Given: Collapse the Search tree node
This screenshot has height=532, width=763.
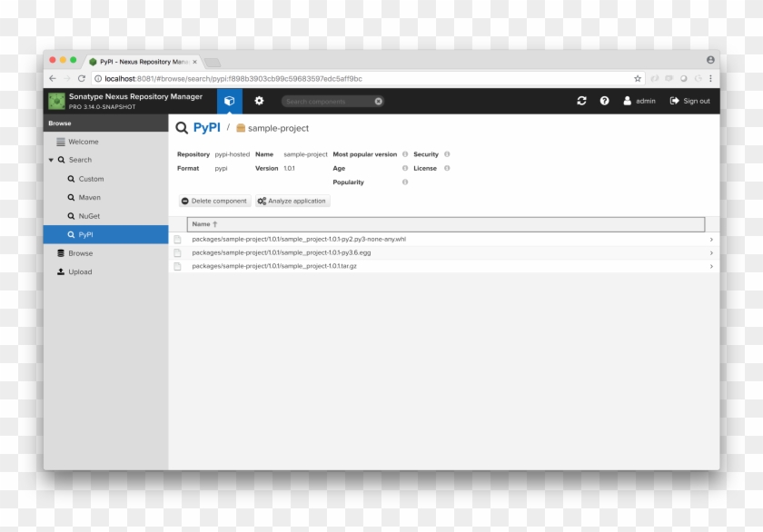Looking at the screenshot, I should (51, 160).
